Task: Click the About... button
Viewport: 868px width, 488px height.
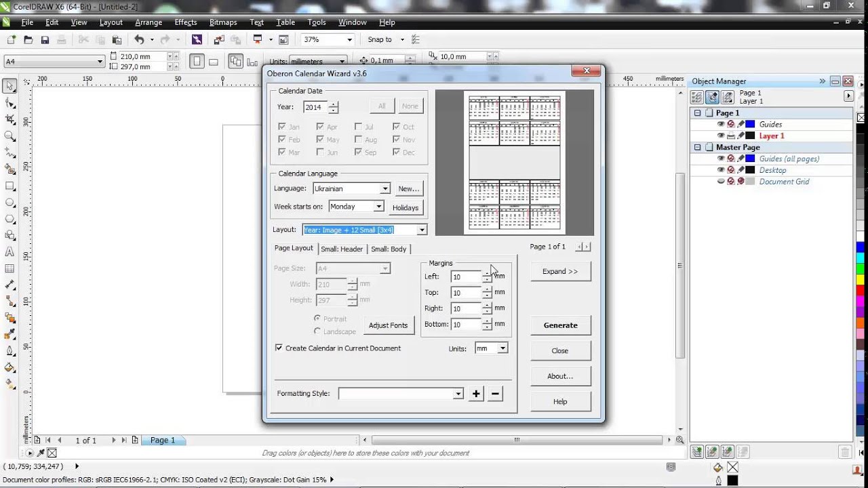Action: pyautogui.click(x=561, y=376)
